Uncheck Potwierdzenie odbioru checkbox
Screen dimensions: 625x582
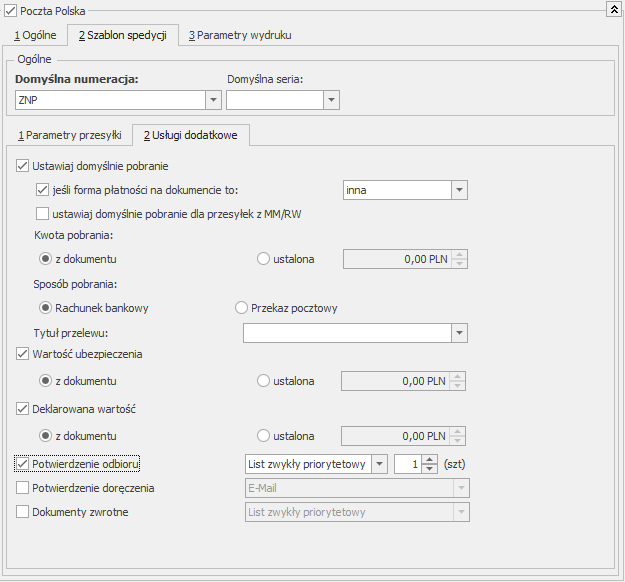point(22,464)
